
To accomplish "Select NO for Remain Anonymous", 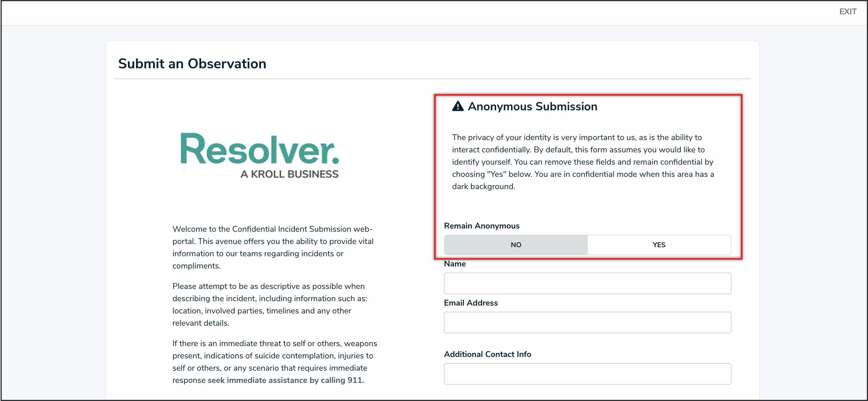I will [516, 245].
